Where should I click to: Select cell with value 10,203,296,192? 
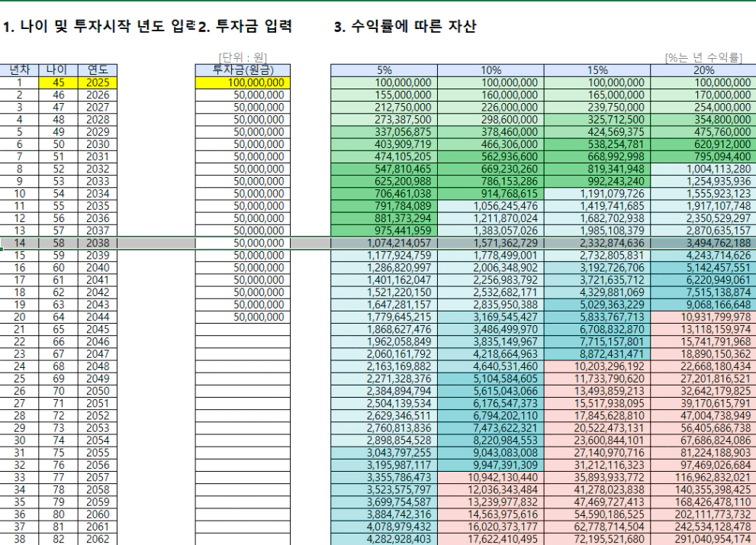tap(597, 366)
